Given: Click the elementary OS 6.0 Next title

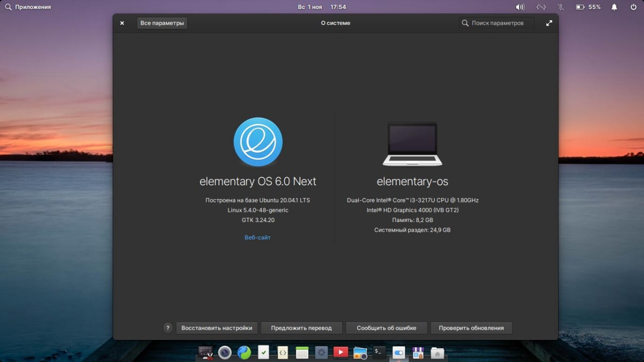Looking at the screenshot, I should [258, 181].
